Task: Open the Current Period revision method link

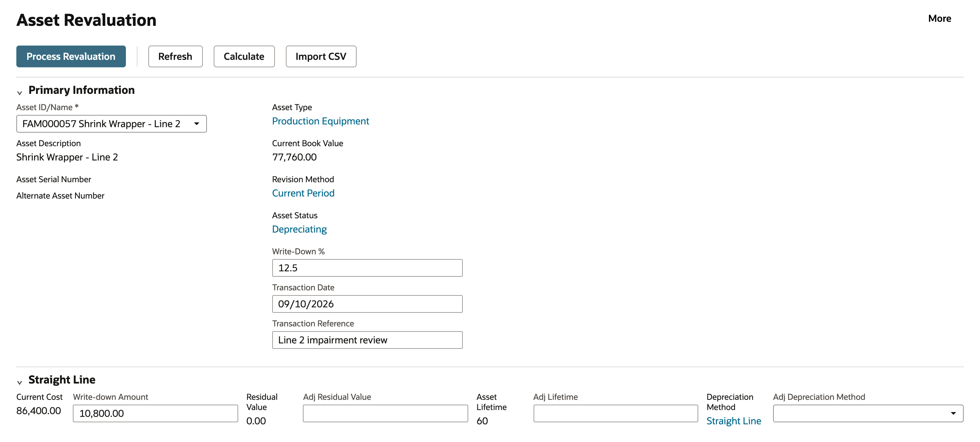Action: pos(303,193)
